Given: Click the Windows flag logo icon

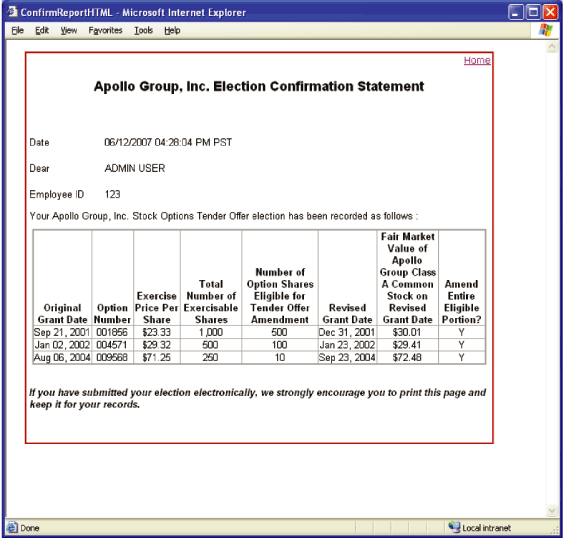Looking at the screenshot, I should click(546, 30).
